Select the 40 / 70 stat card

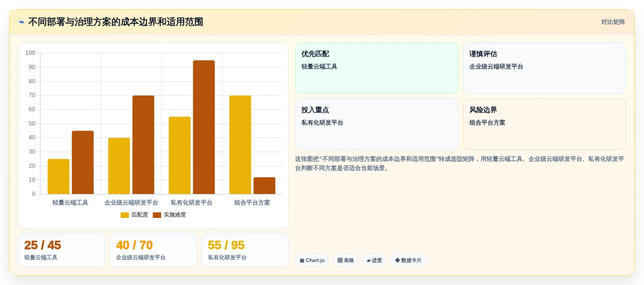(153, 250)
